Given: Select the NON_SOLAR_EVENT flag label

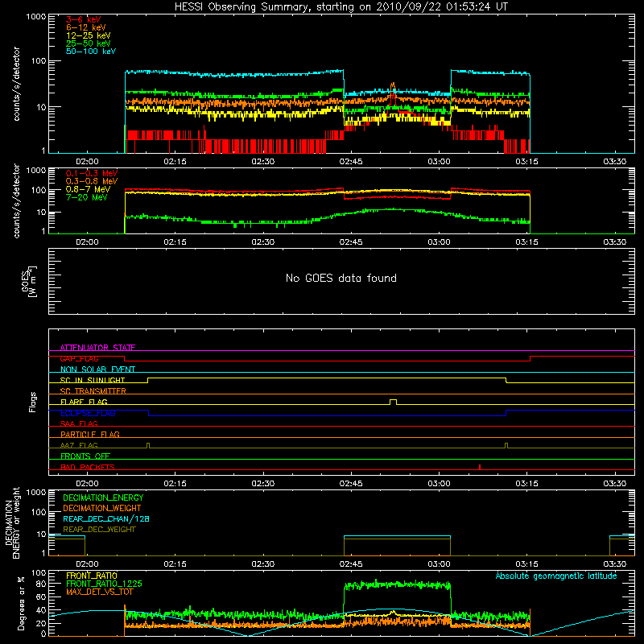Looking at the screenshot, I should (97, 369).
